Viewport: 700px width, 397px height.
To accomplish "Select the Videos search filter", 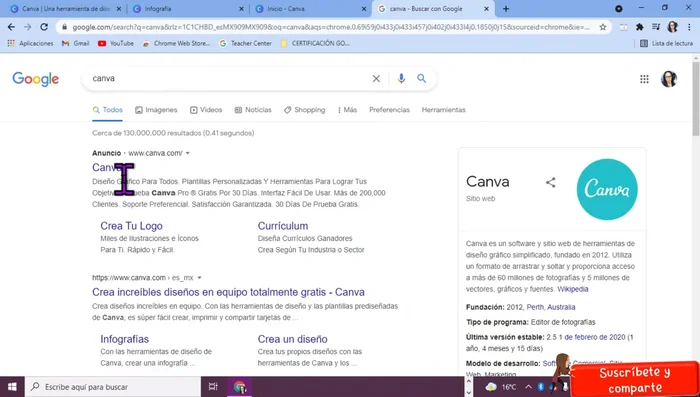I will (x=206, y=110).
